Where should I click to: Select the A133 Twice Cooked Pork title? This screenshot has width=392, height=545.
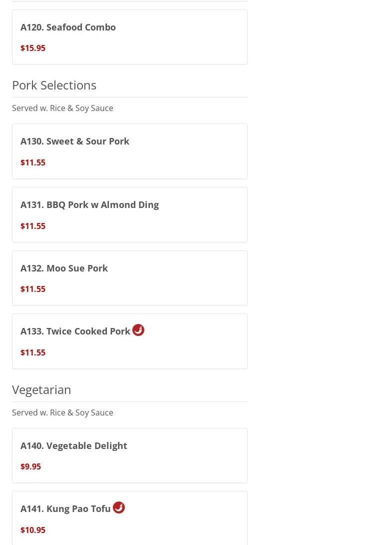pyautogui.click(x=75, y=331)
